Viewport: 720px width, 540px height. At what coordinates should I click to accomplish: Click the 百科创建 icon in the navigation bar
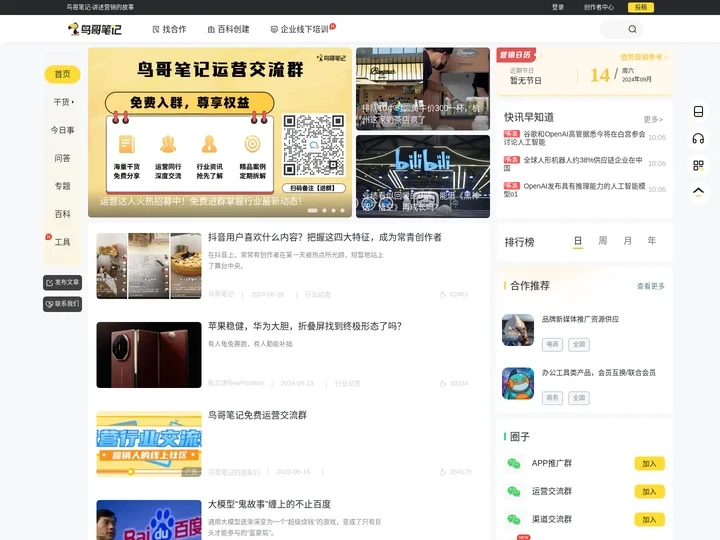[211, 29]
